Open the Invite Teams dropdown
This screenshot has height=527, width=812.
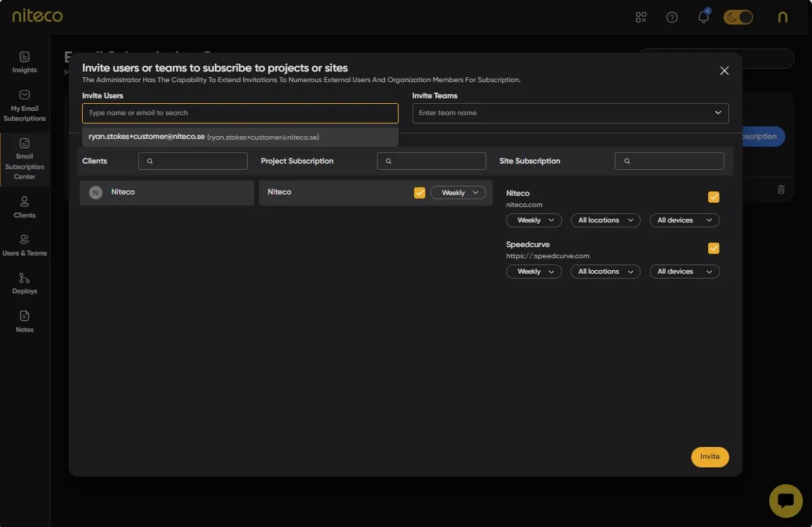(x=570, y=113)
